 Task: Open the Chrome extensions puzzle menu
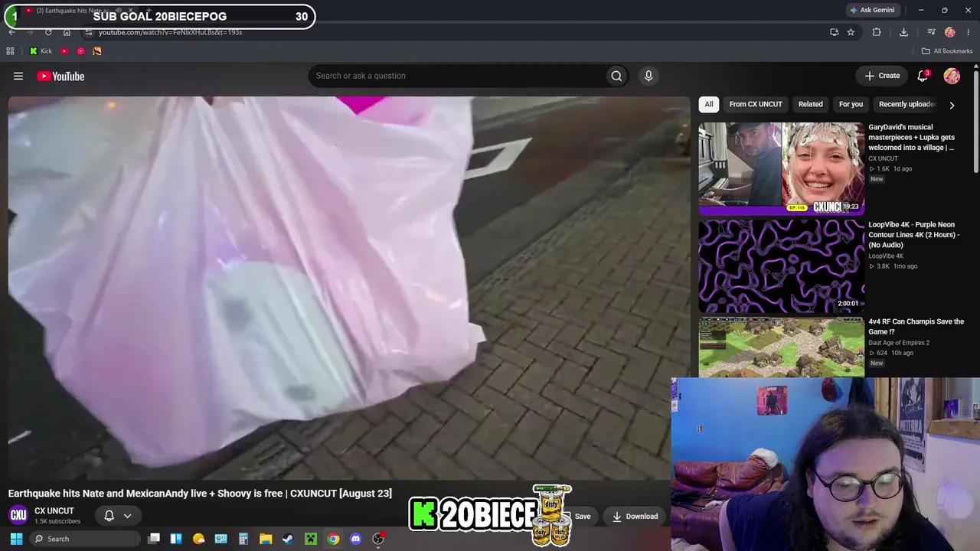[x=877, y=32]
